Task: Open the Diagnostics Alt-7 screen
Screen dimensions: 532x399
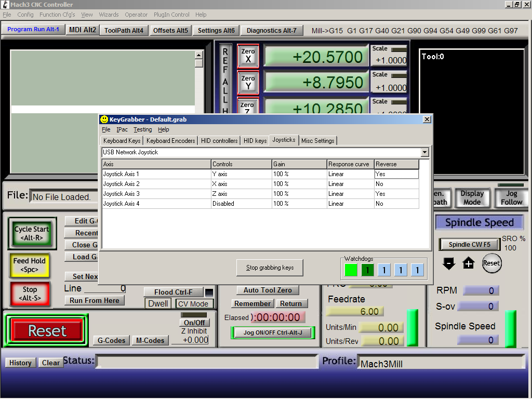Action: point(271,31)
